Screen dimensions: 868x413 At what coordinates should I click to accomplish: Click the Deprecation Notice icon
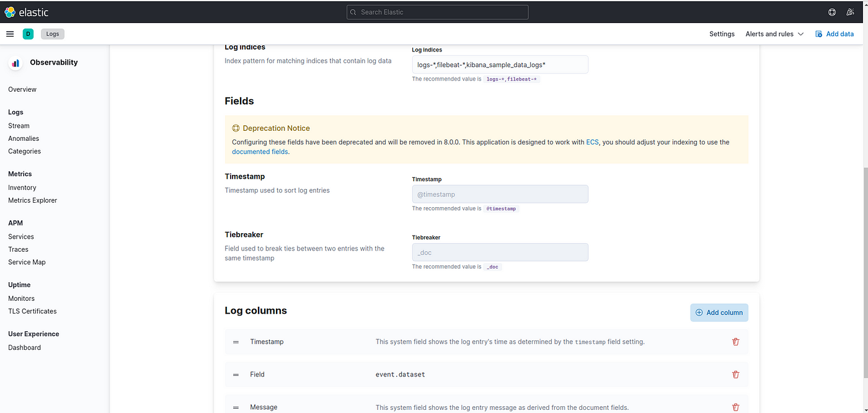point(236,128)
